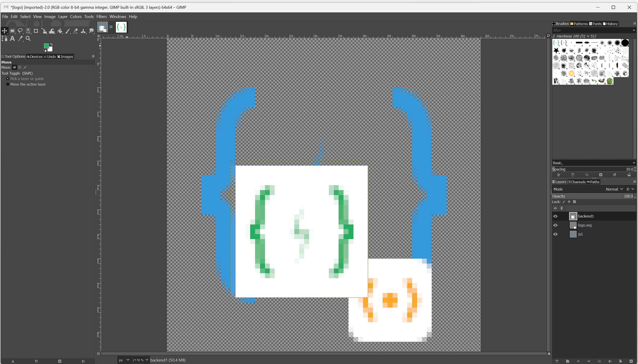Select the Paths tool in the toolbox
638x364 pixels.
coord(4,38)
